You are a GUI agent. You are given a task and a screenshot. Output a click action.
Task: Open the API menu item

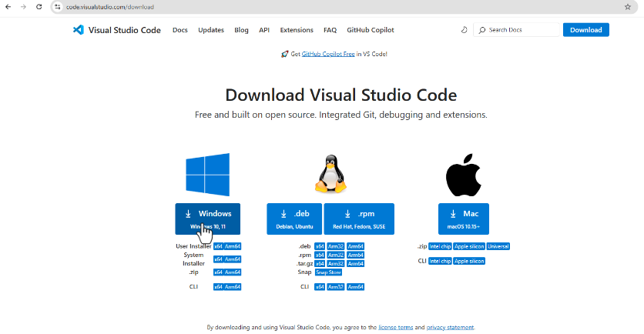coord(264,30)
